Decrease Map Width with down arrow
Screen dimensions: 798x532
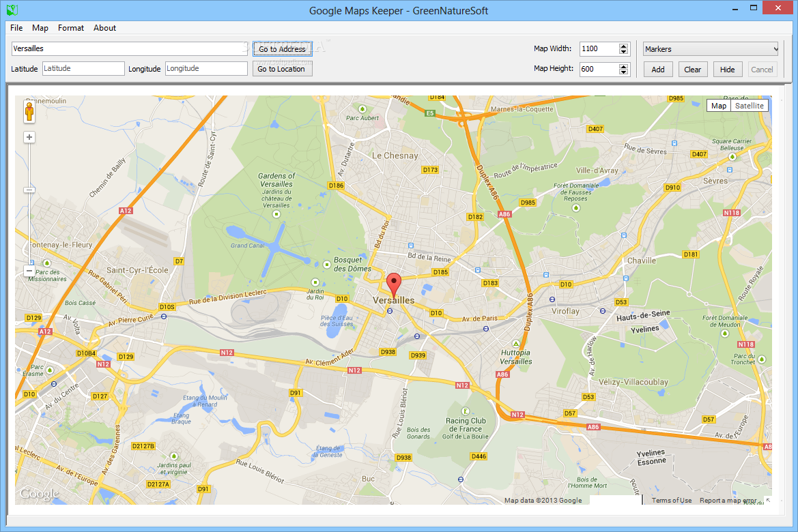tap(623, 51)
